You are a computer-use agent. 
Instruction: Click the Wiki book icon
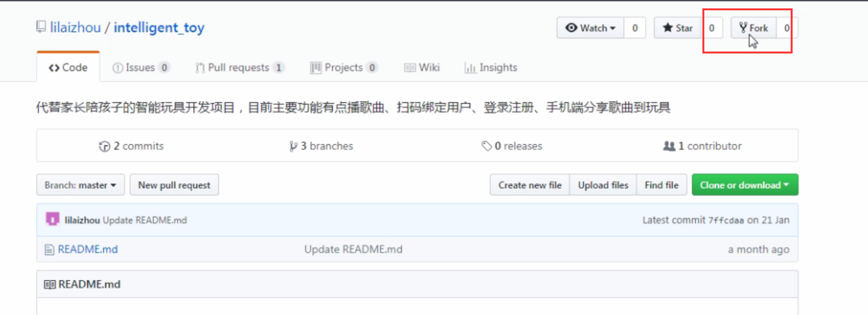click(x=410, y=68)
